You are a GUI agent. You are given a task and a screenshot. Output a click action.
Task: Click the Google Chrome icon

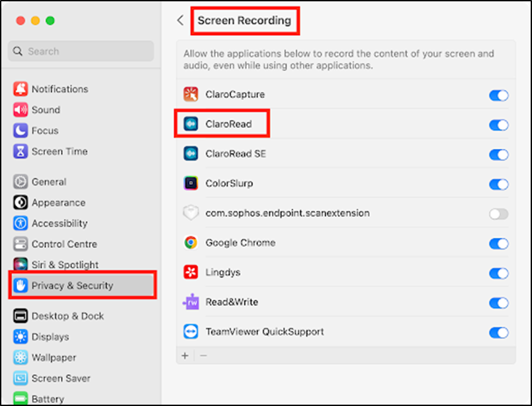pos(191,242)
